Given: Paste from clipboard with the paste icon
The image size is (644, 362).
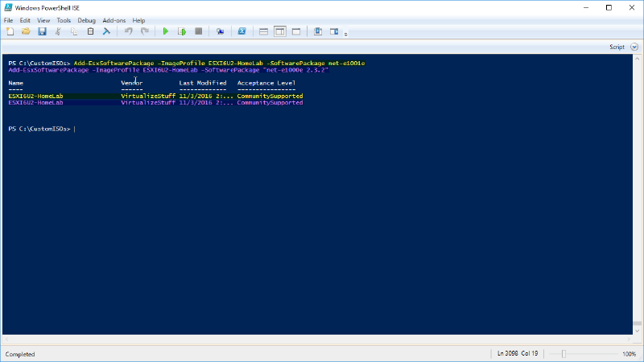Looking at the screenshot, I should click(x=90, y=31).
